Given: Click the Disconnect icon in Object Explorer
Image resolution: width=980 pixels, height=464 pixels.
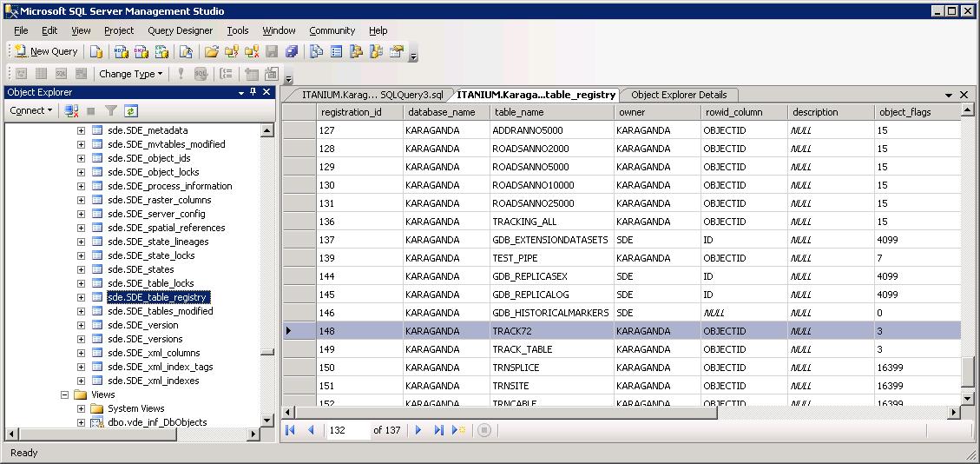Looking at the screenshot, I should pyautogui.click(x=71, y=110).
